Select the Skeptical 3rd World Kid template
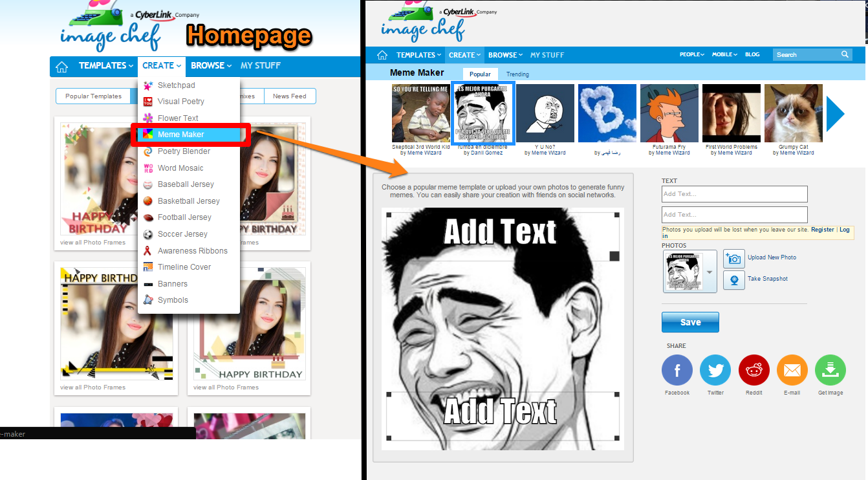The height and width of the screenshot is (480, 868). tap(421, 113)
